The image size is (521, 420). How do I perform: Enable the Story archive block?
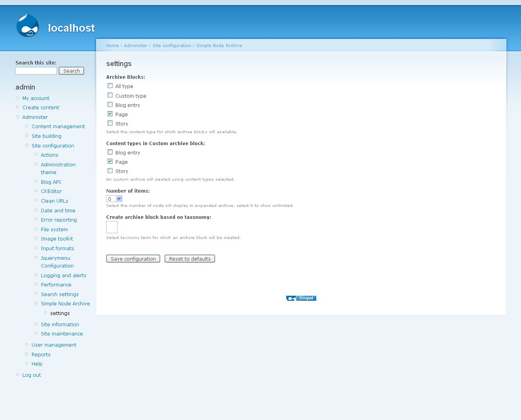coord(110,123)
